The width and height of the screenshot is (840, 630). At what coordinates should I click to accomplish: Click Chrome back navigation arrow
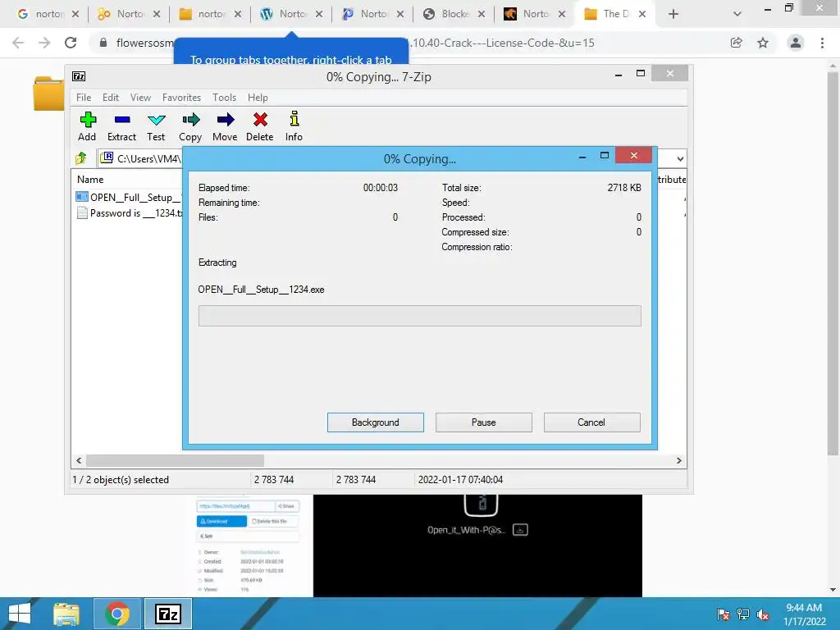[18, 43]
